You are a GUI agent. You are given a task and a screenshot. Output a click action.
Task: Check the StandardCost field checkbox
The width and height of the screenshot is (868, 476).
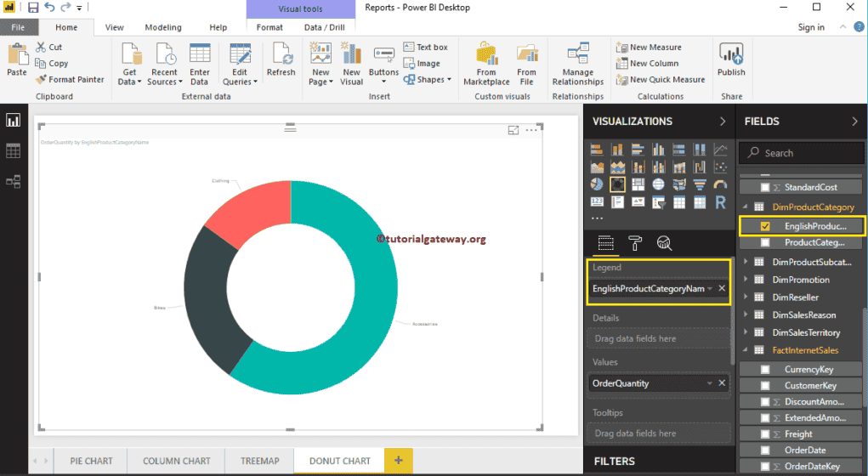pyautogui.click(x=765, y=187)
